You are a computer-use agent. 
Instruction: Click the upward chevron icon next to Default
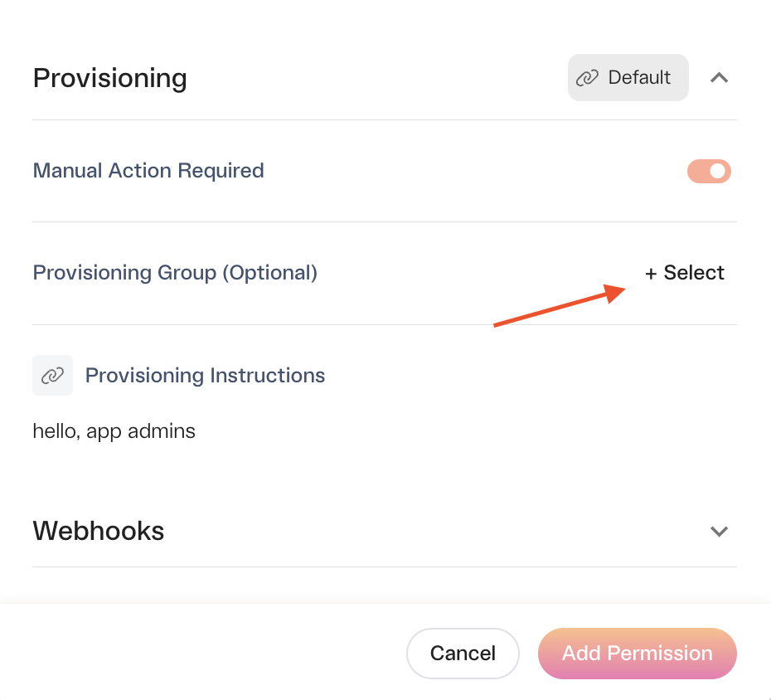(719, 78)
